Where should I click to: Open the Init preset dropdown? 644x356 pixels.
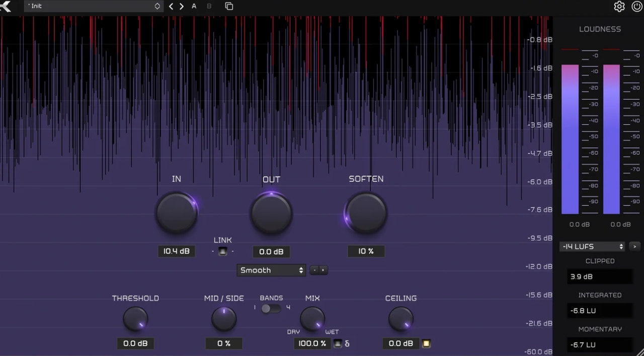pos(94,6)
